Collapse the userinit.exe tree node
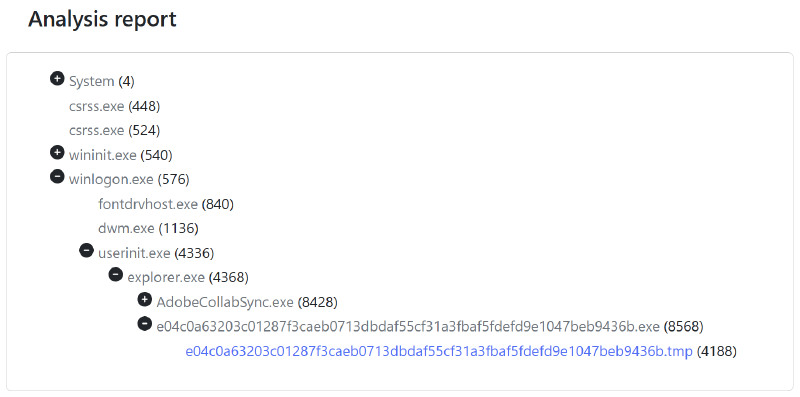Screen dimensions: 800x397 pos(87,250)
